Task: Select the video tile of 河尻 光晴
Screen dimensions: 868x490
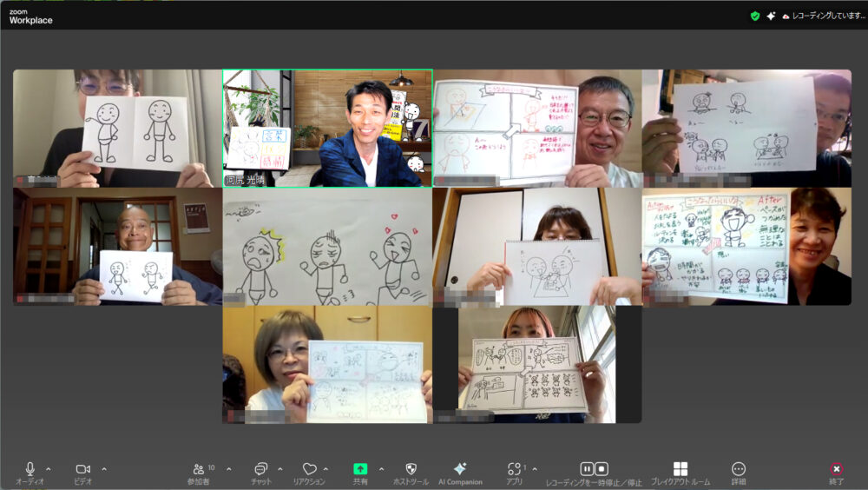Action: (327, 128)
